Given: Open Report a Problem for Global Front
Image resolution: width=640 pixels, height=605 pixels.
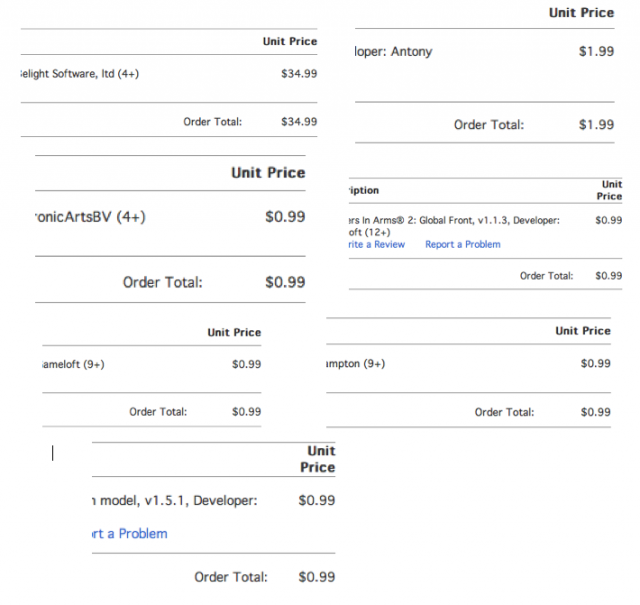Looking at the screenshot, I should (x=462, y=244).
